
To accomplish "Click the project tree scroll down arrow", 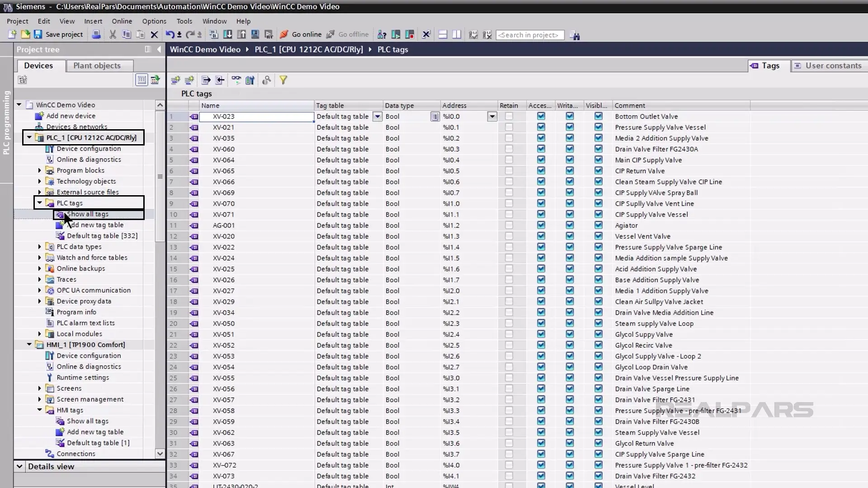I will 160,453.
